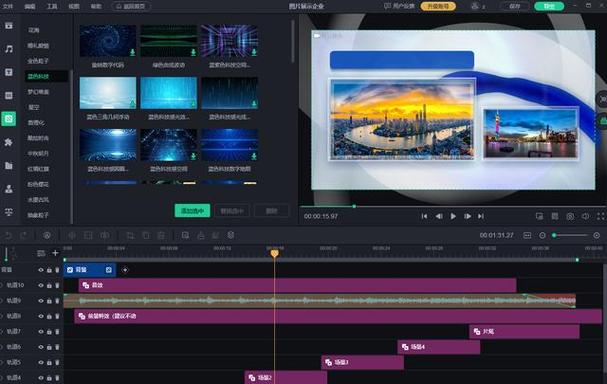Open the 金色粒子 category

click(38, 61)
